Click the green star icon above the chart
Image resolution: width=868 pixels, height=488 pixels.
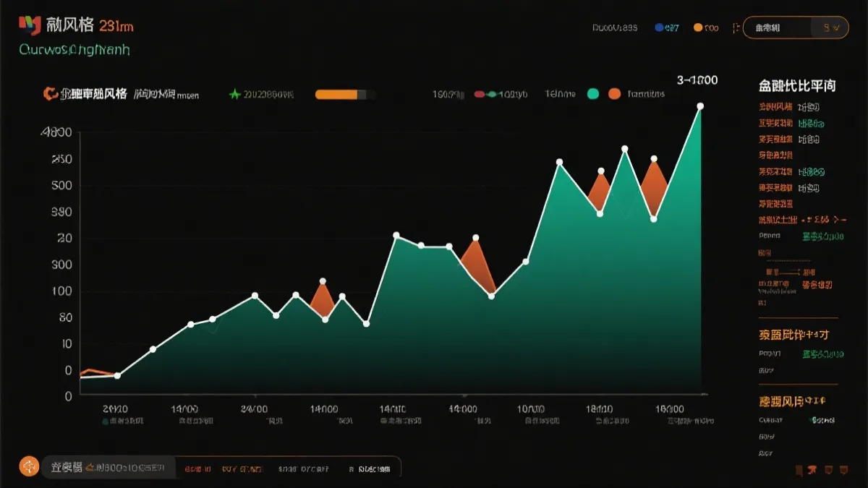(x=234, y=94)
